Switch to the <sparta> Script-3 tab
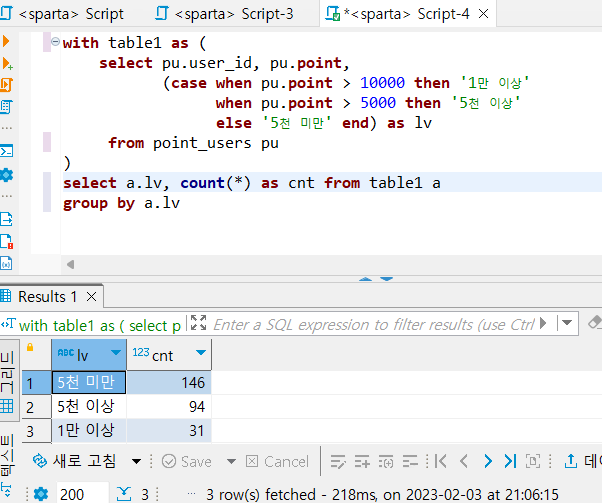Screen dimensions: 602x503 [224, 14]
